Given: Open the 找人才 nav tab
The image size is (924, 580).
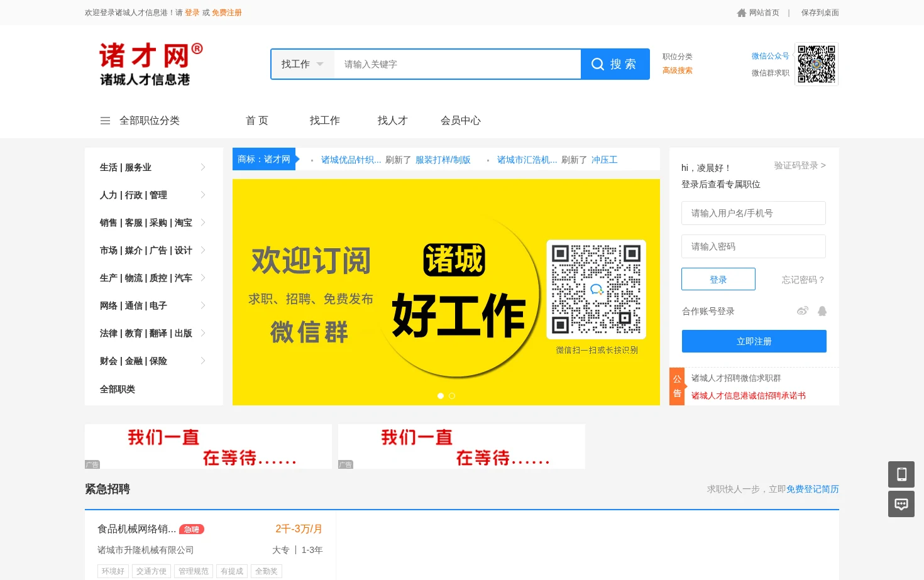Looking at the screenshot, I should tap(393, 121).
